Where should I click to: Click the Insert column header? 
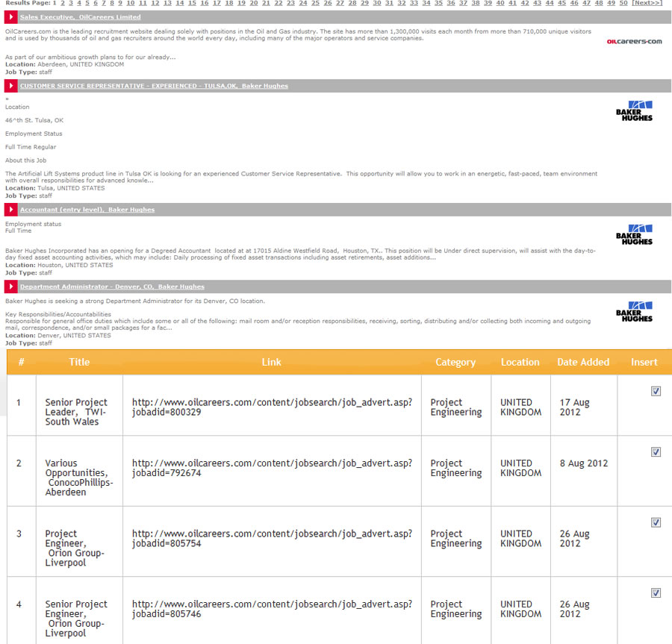(x=644, y=362)
